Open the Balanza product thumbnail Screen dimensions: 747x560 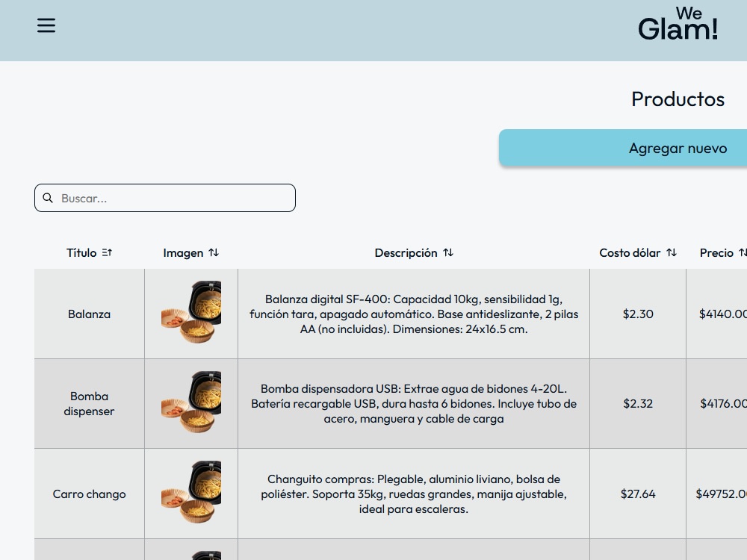coord(191,312)
